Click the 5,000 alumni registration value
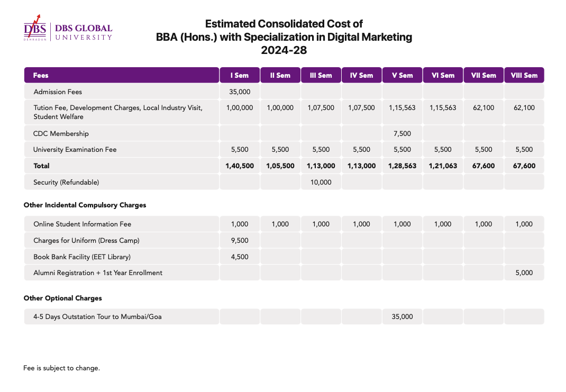 coord(524,273)
